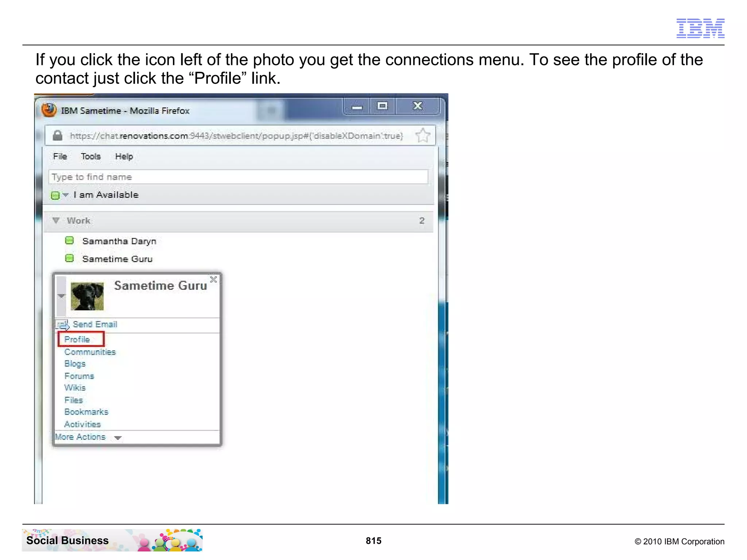
Task: Collapse the Work contact group
Action: (56, 221)
